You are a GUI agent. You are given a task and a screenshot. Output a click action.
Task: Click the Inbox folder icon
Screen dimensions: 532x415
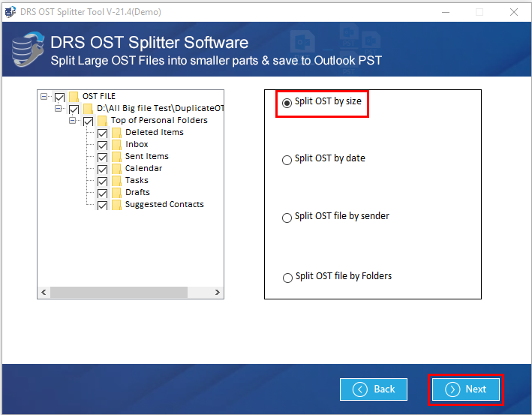coord(116,145)
